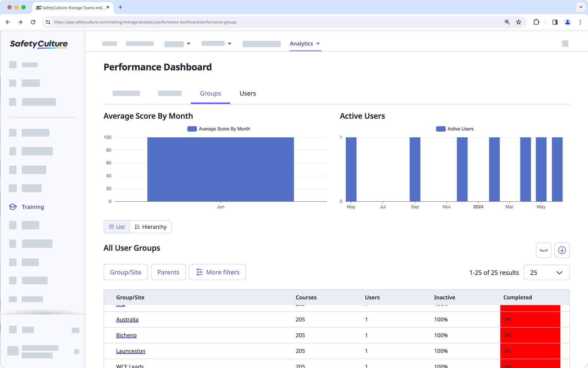Viewport: 588px width, 368px height.
Task: Toggle Average Score By Month legend
Action: pos(219,129)
